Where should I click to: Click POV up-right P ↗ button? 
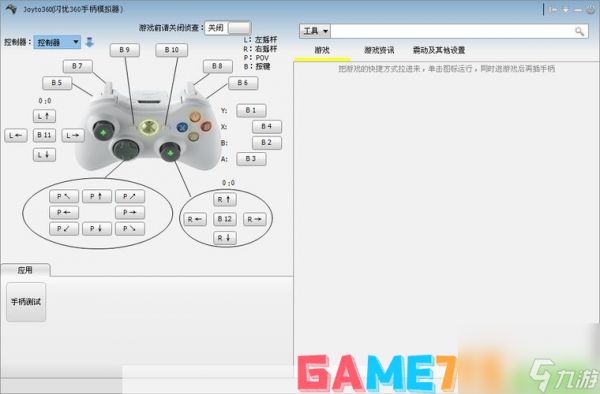click(x=130, y=197)
